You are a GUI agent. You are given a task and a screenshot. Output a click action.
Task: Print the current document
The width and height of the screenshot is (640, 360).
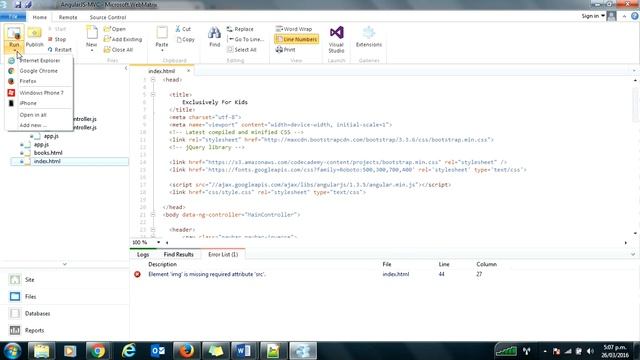click(285, 50)
